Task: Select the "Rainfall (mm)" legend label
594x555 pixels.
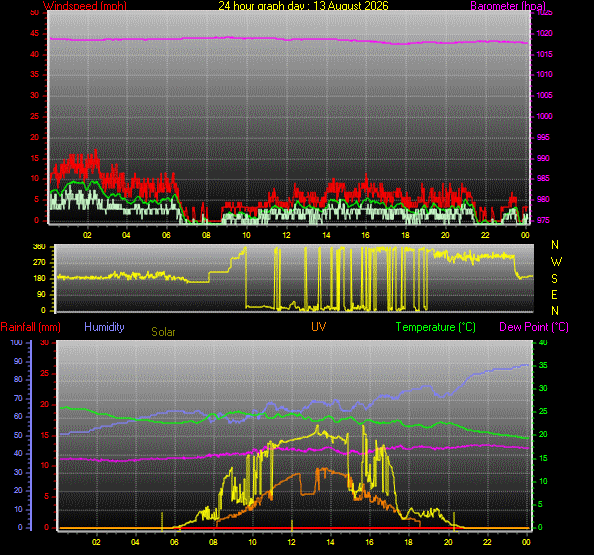Action: coord(31,327)
